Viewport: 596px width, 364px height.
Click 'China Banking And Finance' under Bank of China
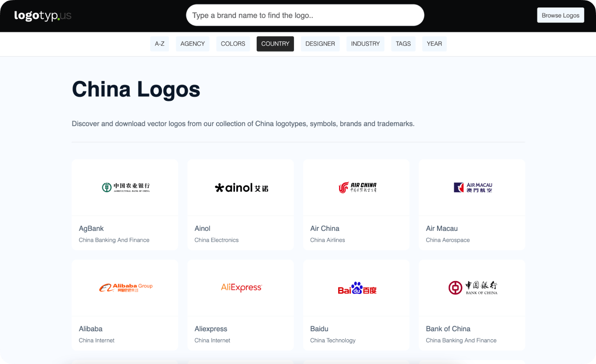coord(461,340)
